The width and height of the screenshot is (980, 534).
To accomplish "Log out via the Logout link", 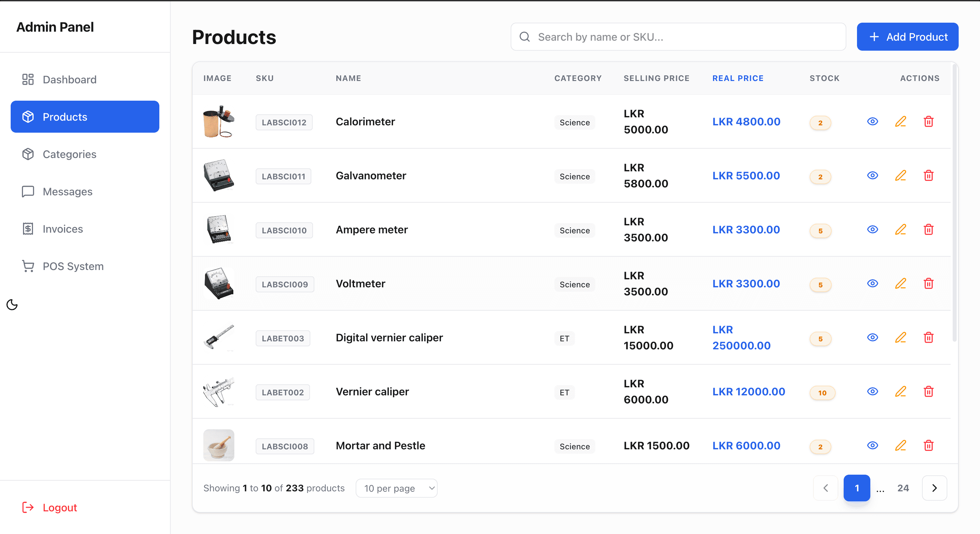I will pyautogui.click(x=50, y=507).
